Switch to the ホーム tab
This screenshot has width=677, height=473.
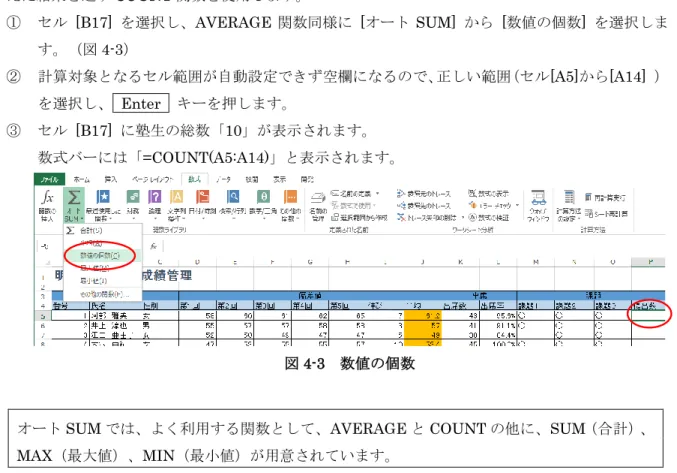82,179
